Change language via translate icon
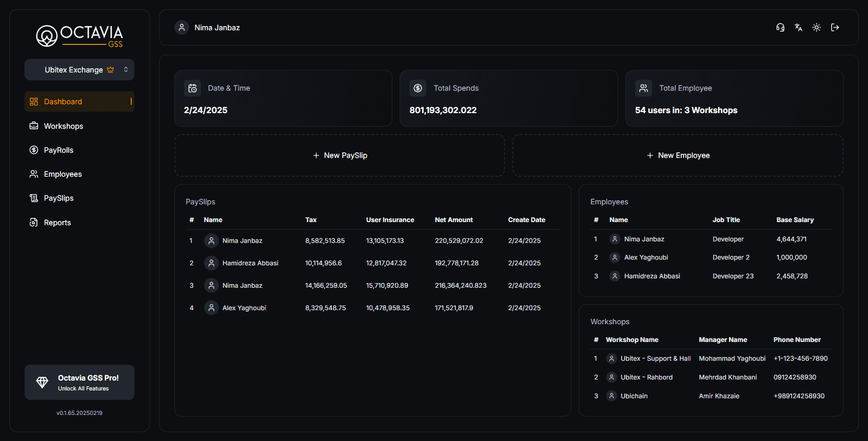 798,28
